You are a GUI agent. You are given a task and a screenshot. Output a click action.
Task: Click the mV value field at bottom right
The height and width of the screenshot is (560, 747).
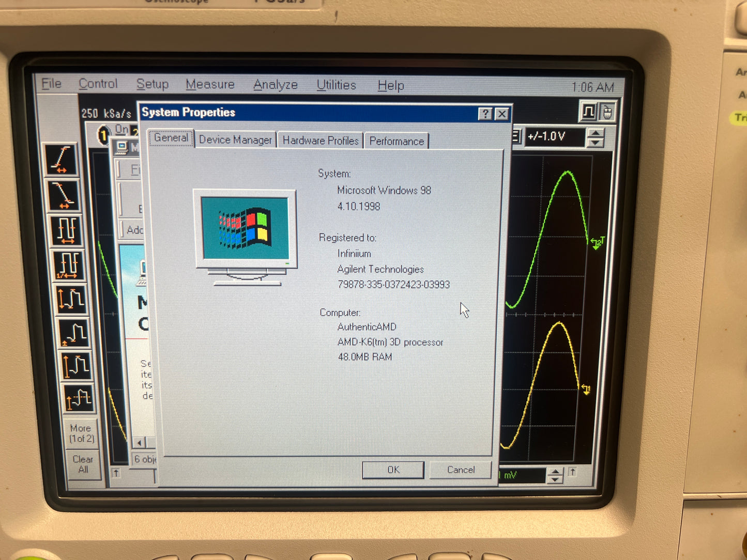522,475
